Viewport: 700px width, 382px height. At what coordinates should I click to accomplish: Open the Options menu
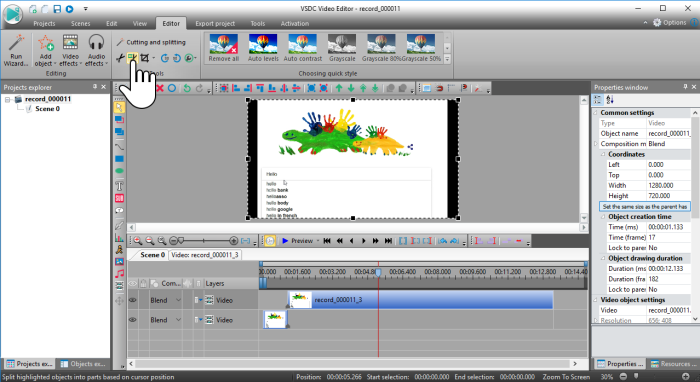[670, 22]
